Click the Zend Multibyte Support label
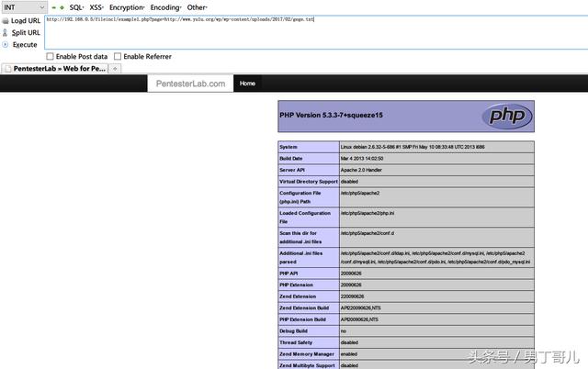 [307, 365]
